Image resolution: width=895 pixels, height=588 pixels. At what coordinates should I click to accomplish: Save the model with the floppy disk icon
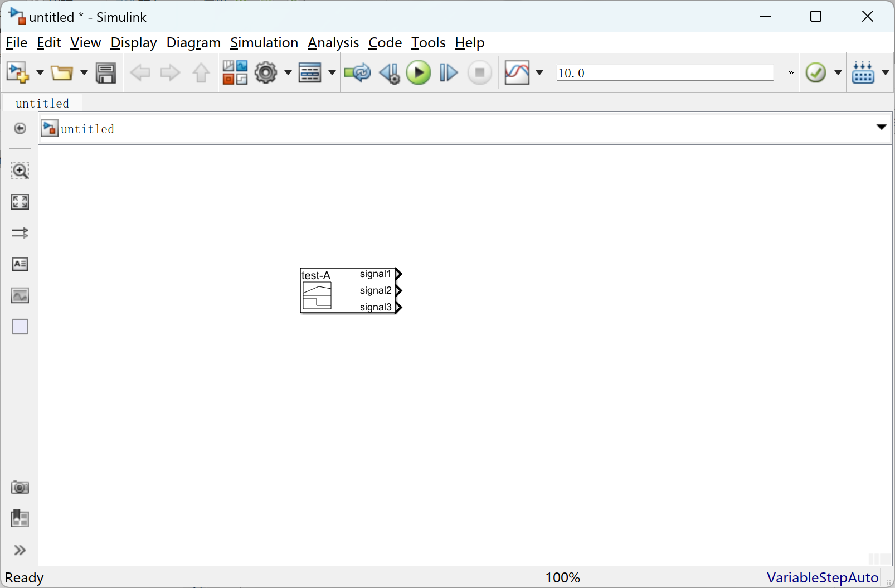(x=106, y=73)
